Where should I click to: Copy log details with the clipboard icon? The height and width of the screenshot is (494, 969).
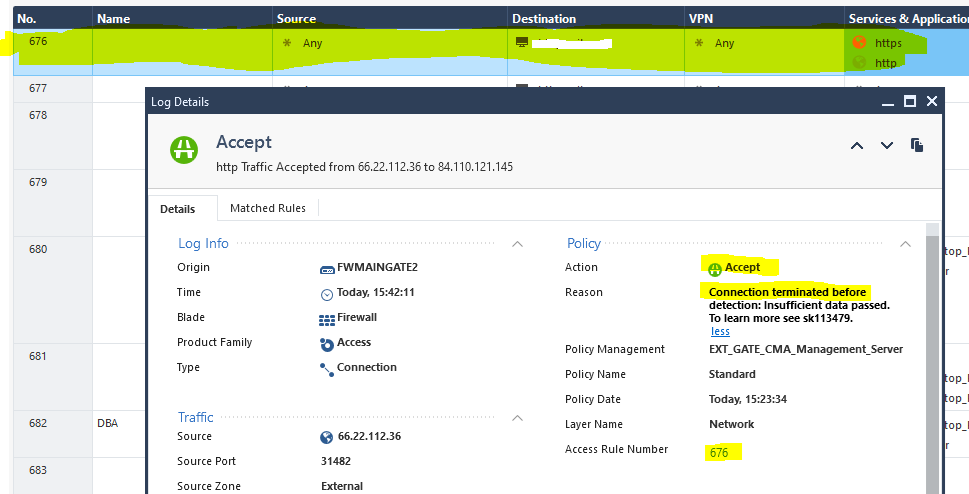click(x=917, y=146)
